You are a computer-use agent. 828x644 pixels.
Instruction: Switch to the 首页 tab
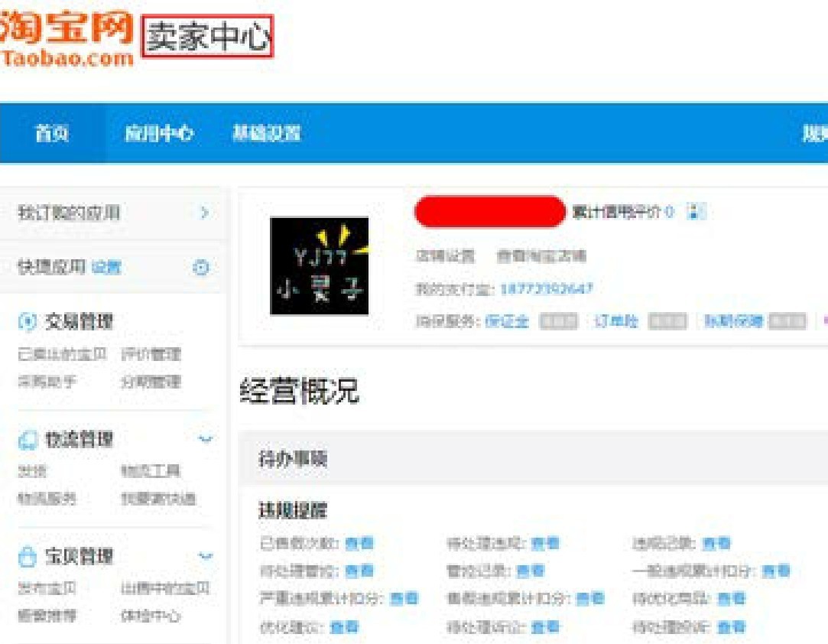[x=52, y=134]
